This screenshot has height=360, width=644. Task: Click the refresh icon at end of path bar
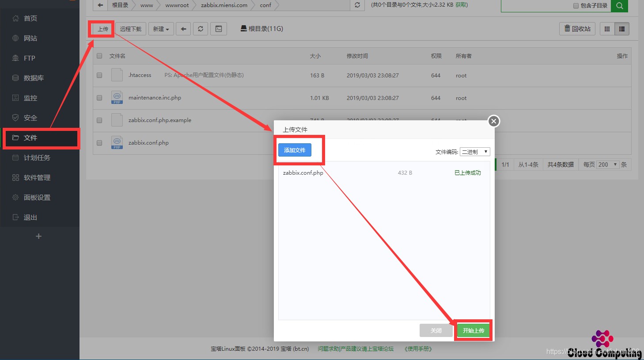[357, 5]
